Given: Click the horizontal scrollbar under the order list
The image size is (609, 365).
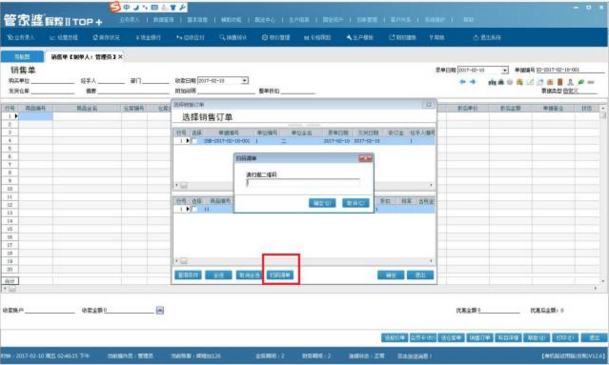Looking at the screenshot, I should tap(304, 185).
